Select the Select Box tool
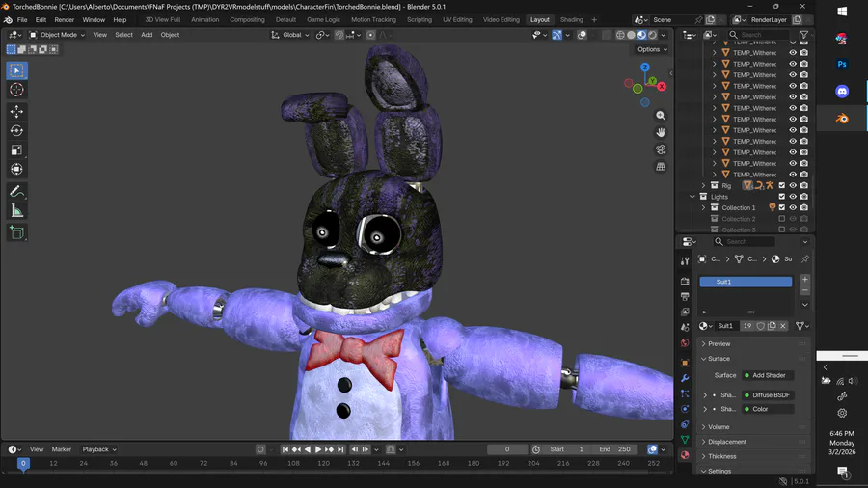 pos(16,70)
